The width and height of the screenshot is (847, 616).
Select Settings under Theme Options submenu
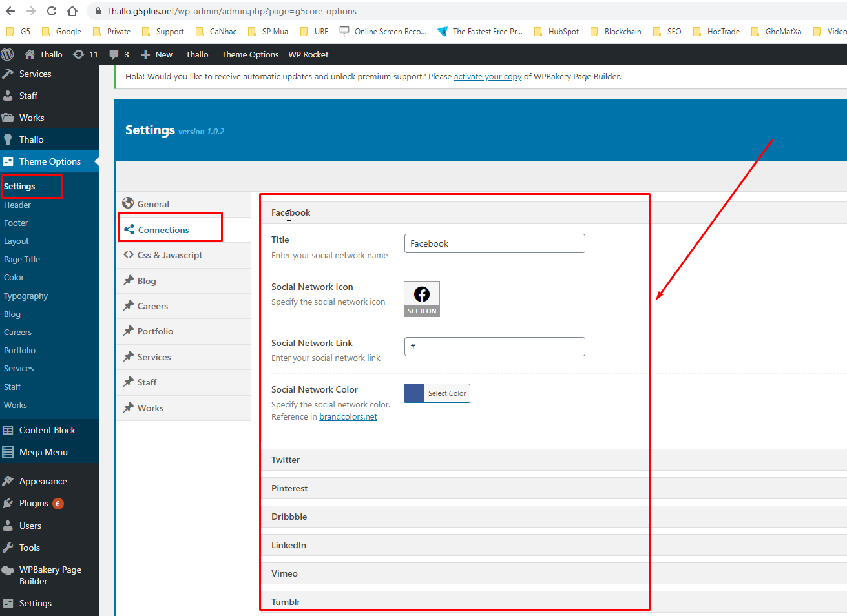click(19, 186)
